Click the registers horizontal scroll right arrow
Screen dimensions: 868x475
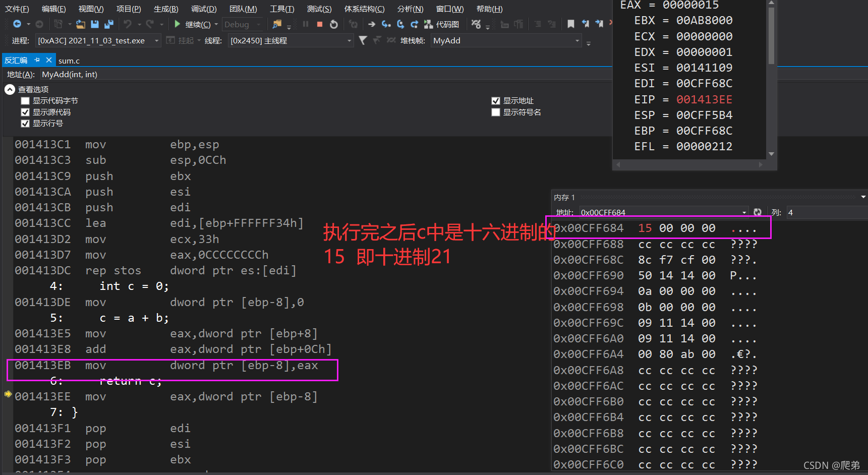[761, 164]
